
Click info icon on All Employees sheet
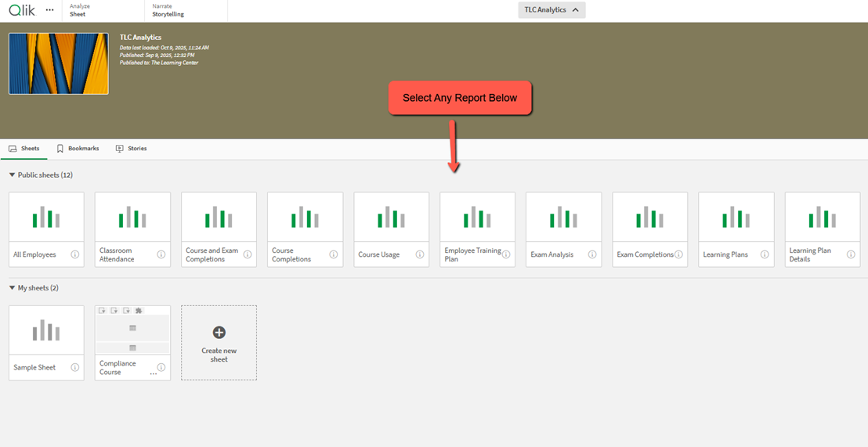pos(75,254)
